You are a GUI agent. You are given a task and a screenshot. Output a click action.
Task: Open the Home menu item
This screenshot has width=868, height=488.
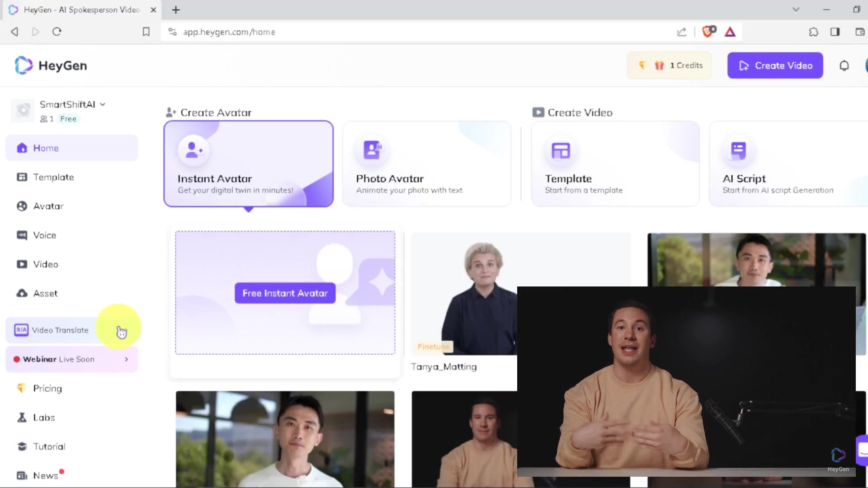71,148
